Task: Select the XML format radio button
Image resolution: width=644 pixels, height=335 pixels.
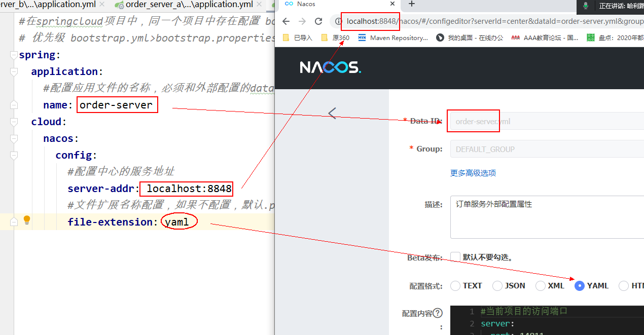Action: tap(541, 286)
